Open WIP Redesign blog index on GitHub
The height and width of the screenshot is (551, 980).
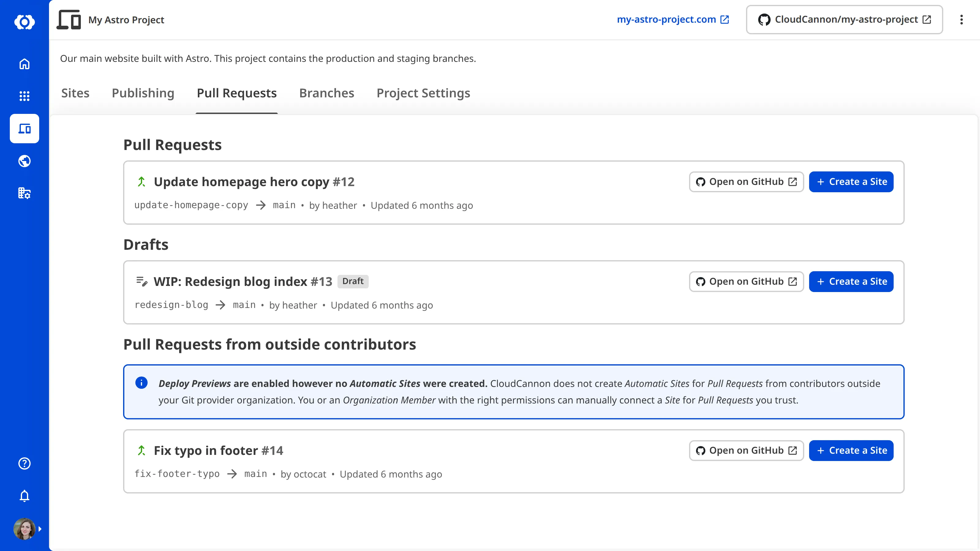(x=746, y=281)
